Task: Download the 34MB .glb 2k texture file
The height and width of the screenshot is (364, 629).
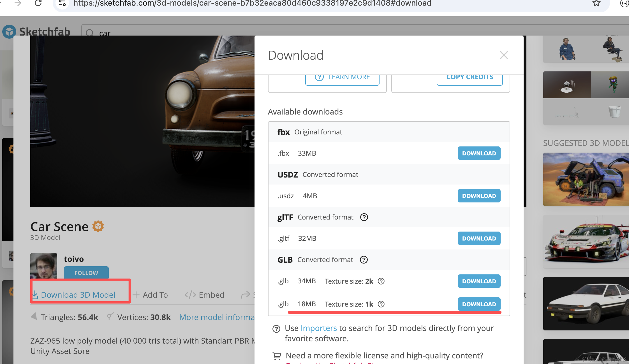Action: 479,281
